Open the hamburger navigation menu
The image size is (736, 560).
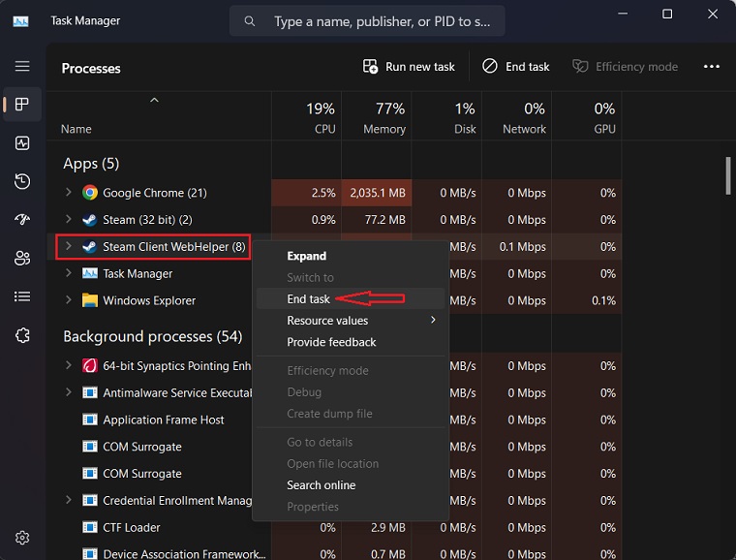22,67
